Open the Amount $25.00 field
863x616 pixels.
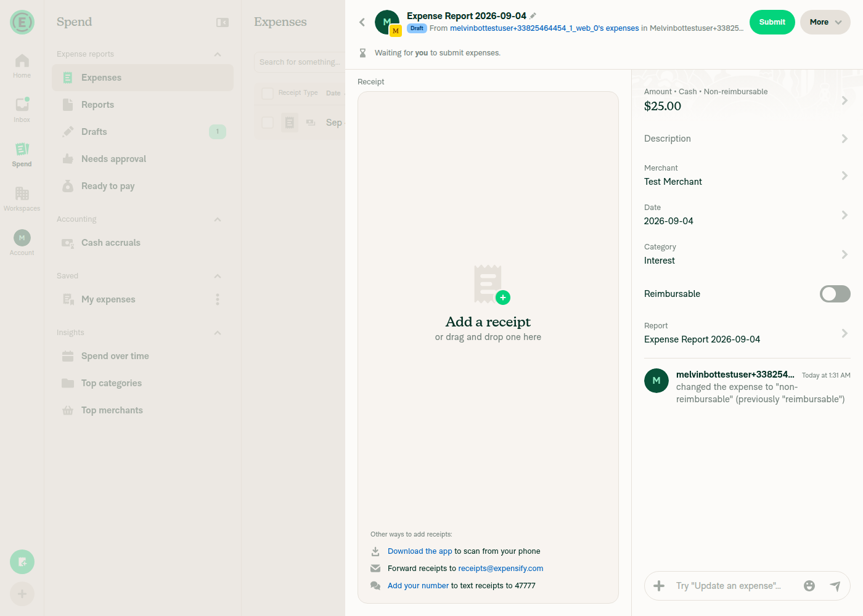747,100
